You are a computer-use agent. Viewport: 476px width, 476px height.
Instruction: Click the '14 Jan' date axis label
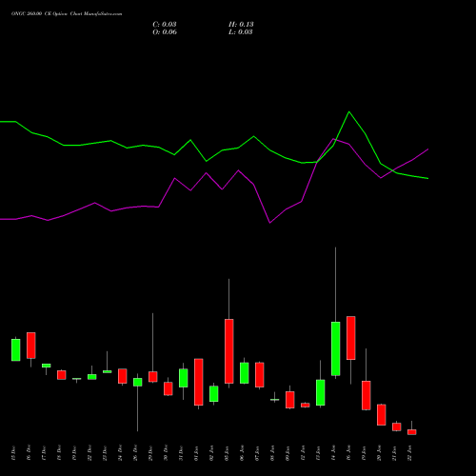[333, 453]
